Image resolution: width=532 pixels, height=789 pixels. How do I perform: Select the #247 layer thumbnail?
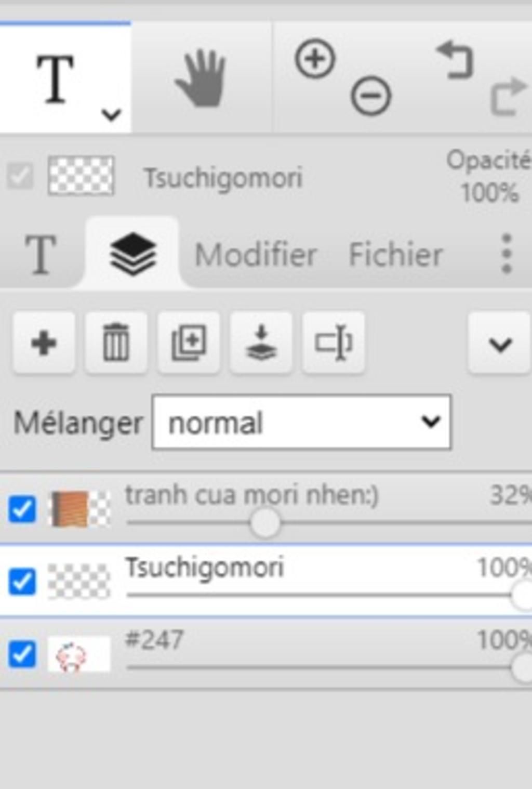pos(78,654)
